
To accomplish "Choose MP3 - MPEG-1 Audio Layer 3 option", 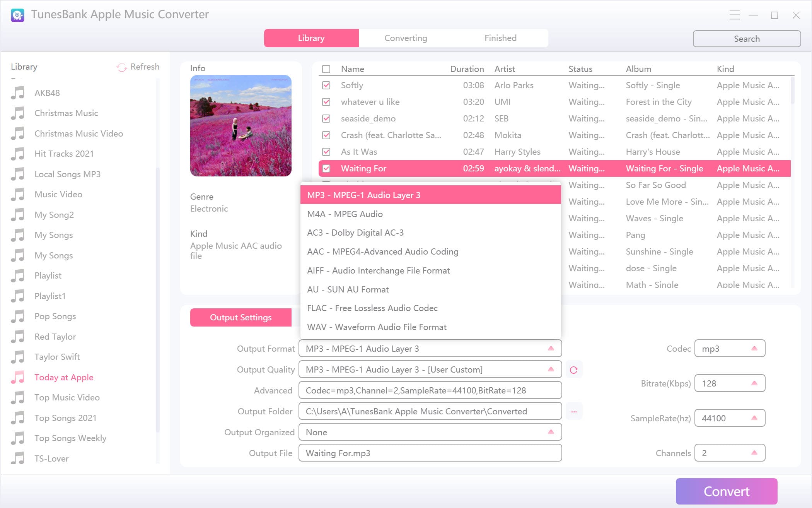I will [430, 195].
